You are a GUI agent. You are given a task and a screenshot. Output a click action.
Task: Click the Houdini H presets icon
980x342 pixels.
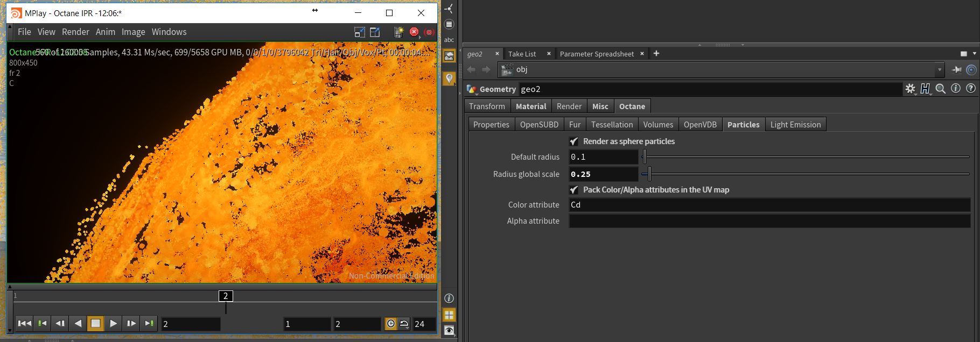[925, 89]
